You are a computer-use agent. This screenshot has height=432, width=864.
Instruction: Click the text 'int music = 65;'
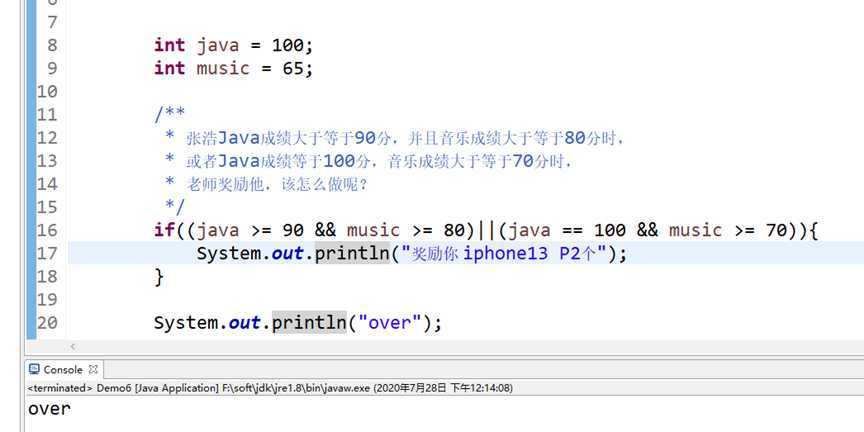[234, 68]
